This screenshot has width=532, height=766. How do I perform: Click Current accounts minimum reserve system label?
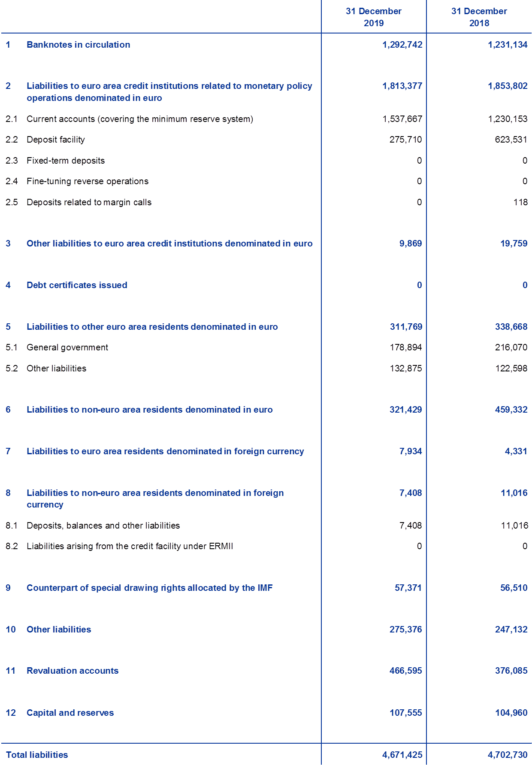(140, 119)
